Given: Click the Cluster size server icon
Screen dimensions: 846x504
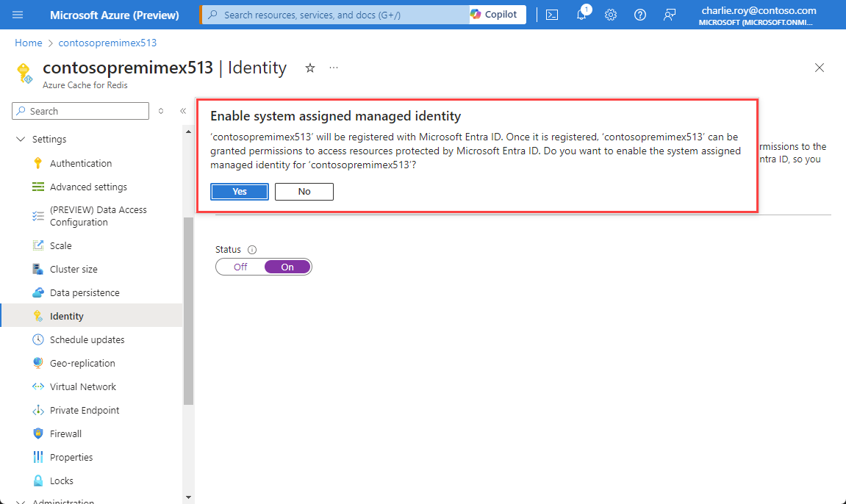Looking at the screenshot, I should 37,269.
